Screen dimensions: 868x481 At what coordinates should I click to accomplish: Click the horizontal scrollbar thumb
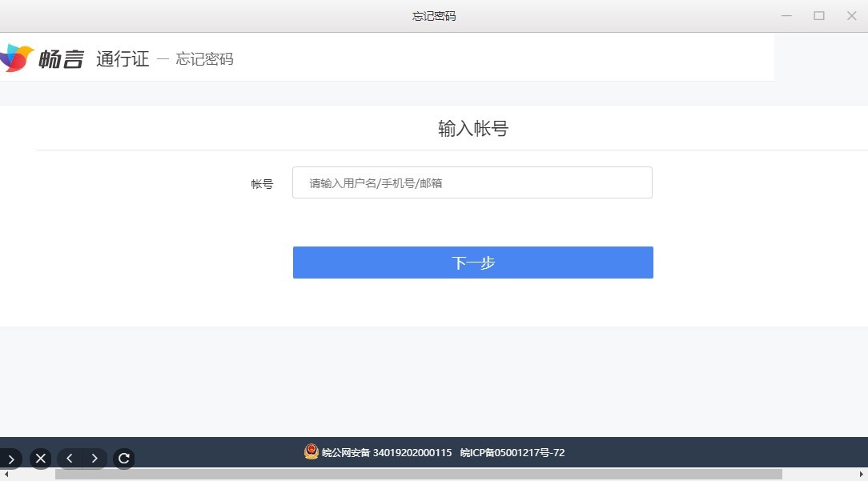pos(419,475)
